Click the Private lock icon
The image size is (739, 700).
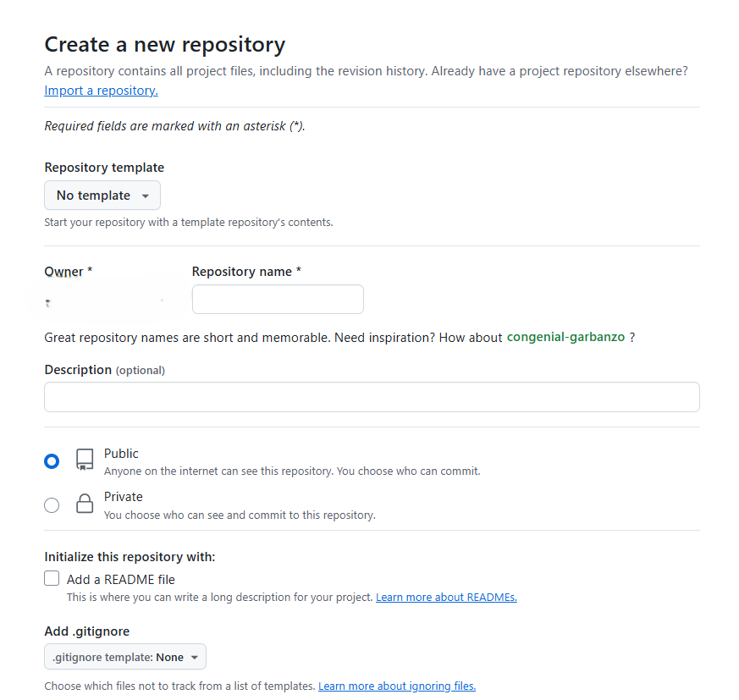pyautogui.click(x=85, y=504)
